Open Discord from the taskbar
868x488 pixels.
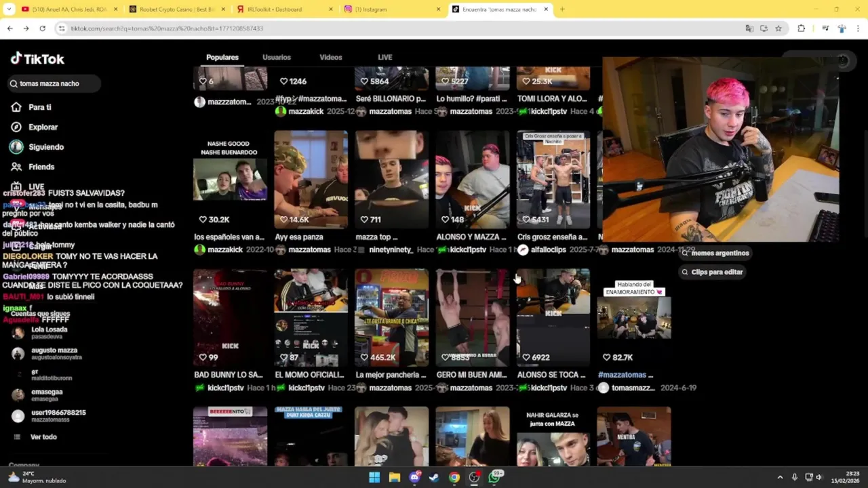(x=414, y=477)
